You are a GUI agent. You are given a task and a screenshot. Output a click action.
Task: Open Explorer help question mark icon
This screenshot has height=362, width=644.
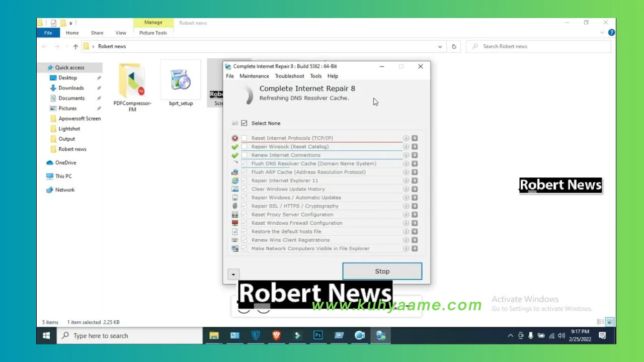[611, 33]
